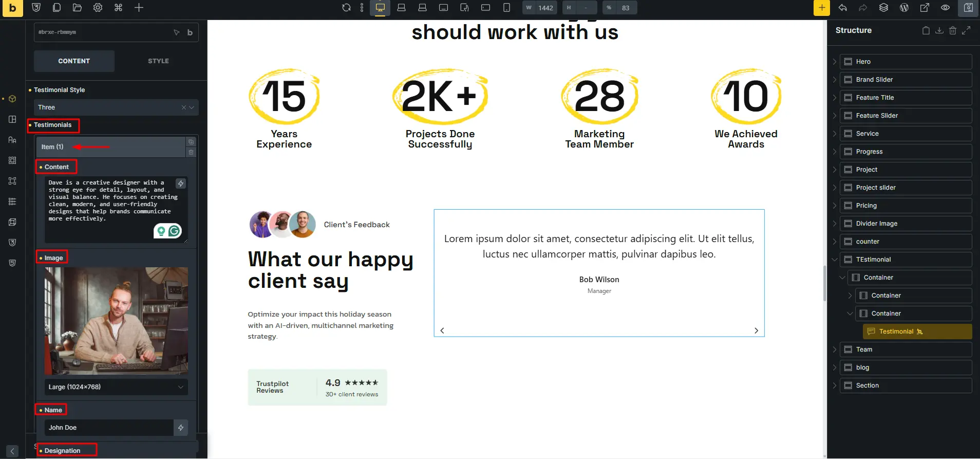Toggle the preview eye icon
The height and width of the screenshot is (459, 980).
[x=945, y=8]
